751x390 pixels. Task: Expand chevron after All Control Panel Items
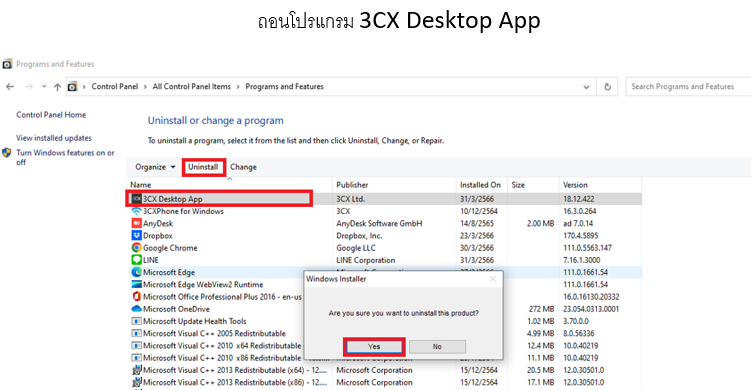coord(238,87)
